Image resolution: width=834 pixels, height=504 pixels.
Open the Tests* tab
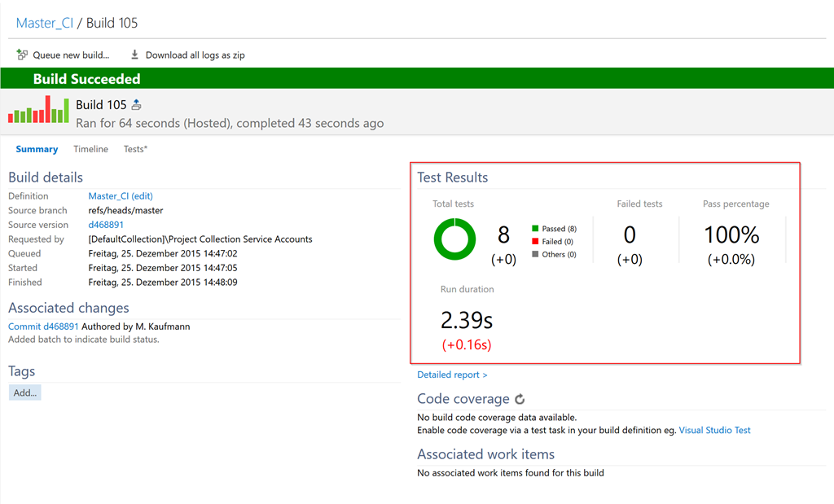[135, 149]
